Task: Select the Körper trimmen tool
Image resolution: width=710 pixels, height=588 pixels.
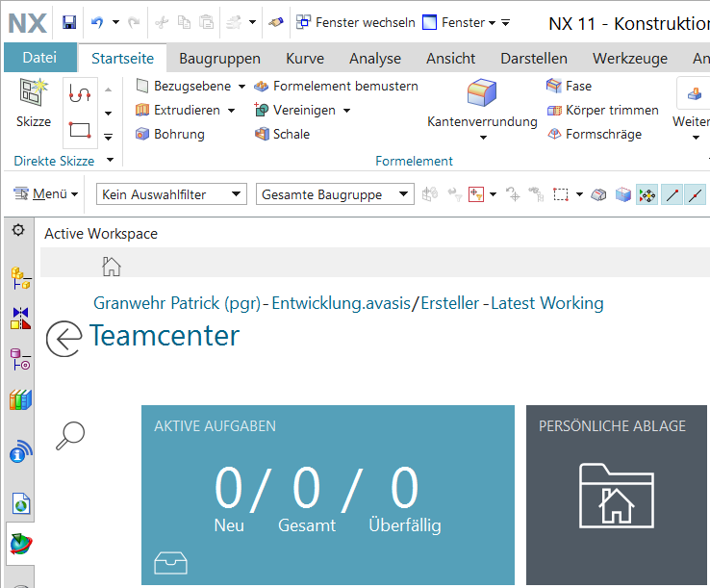Action: (602, 111)
